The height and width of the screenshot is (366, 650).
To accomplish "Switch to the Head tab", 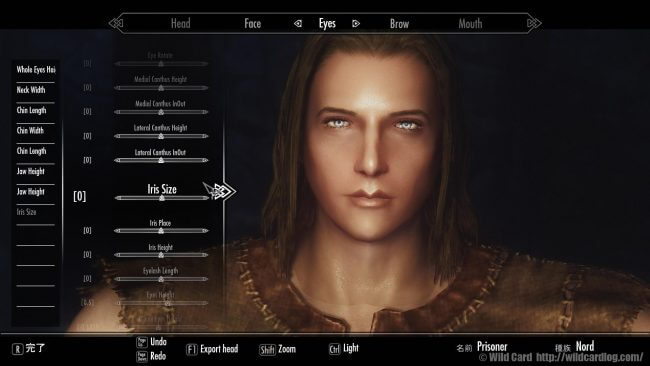I will click(x=180, y=24).
